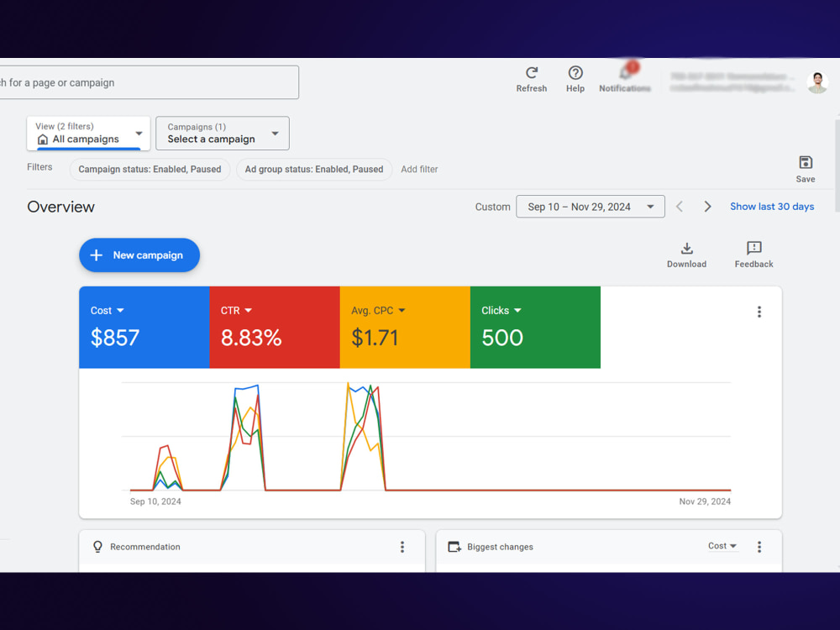Click the Refresh icon
This screenshot has height=630, width=840.
(532, 73)
